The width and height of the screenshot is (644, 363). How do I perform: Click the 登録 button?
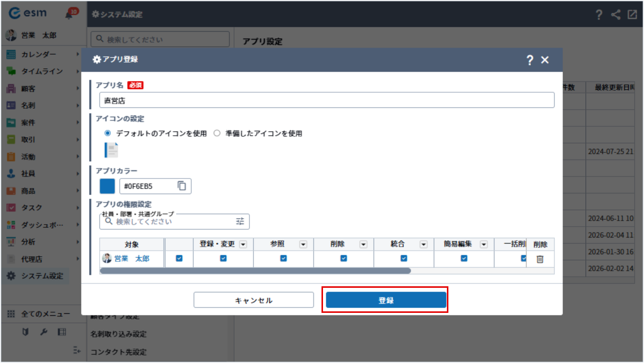(386, 300)
